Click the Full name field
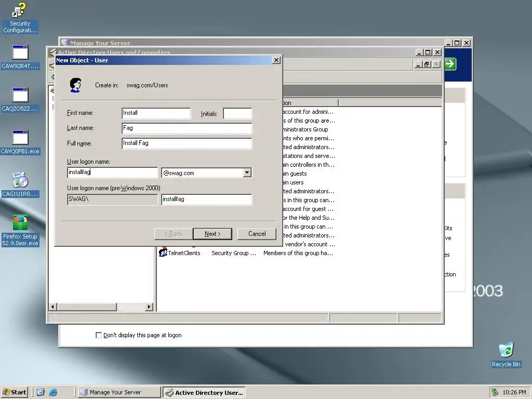Viewport: 532px width, 399px height. coord(187,143)
